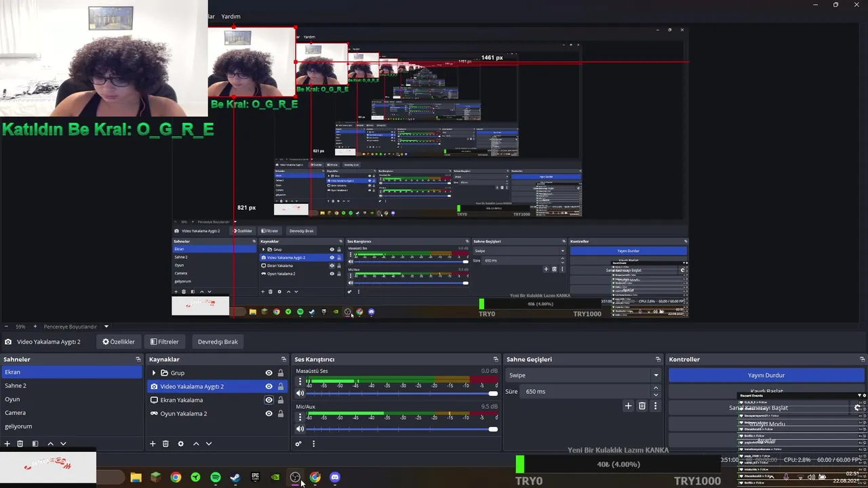Open Epic Games launcher from taskbar

pos(255,477)
